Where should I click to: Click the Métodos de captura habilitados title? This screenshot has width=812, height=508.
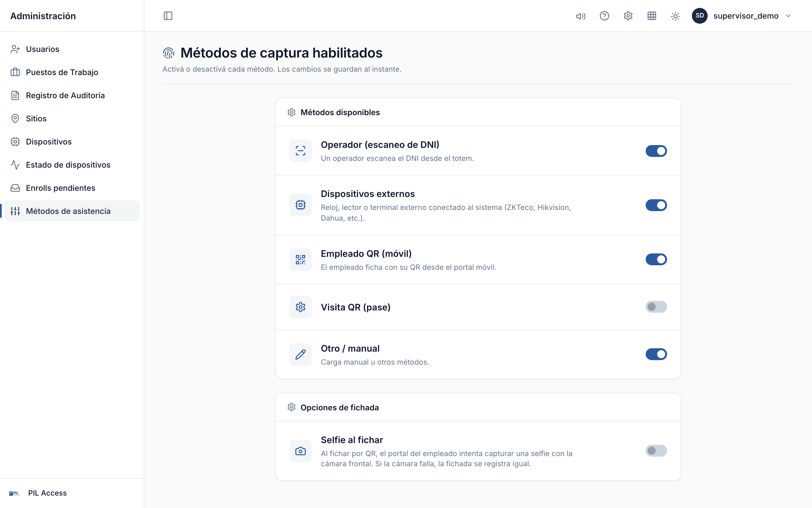[x=281, y=53]
